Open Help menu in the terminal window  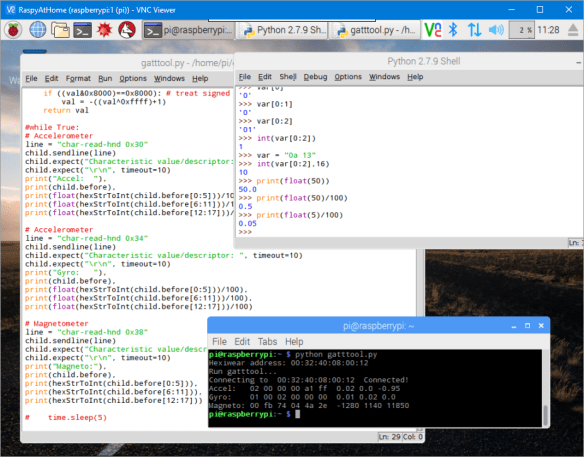(294, 342)
